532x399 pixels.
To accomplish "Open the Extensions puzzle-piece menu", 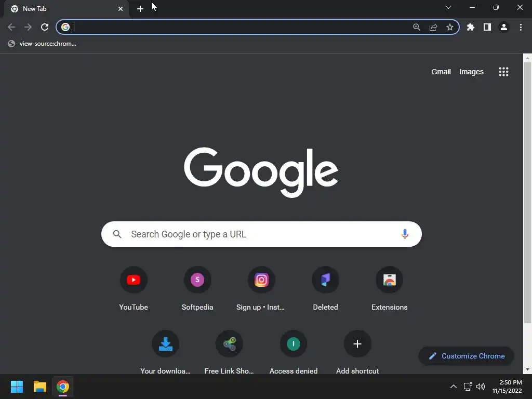I will (470, 27).
